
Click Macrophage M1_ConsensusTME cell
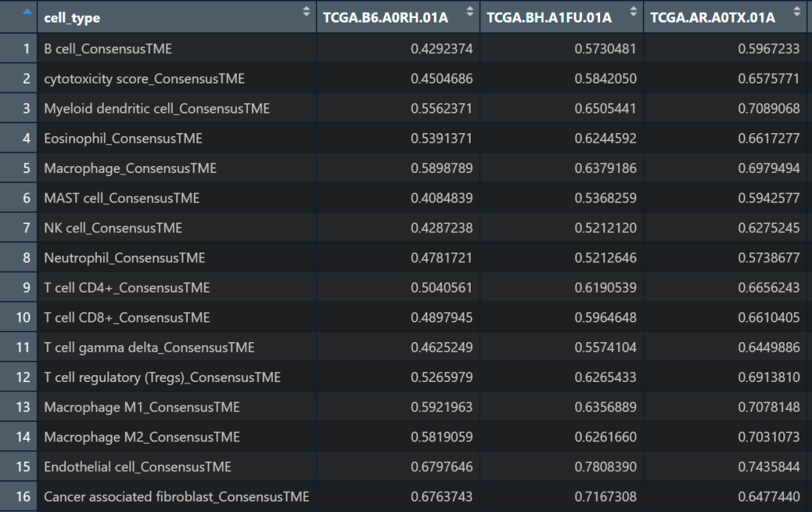pyautogui.click(x=142, y=407)
